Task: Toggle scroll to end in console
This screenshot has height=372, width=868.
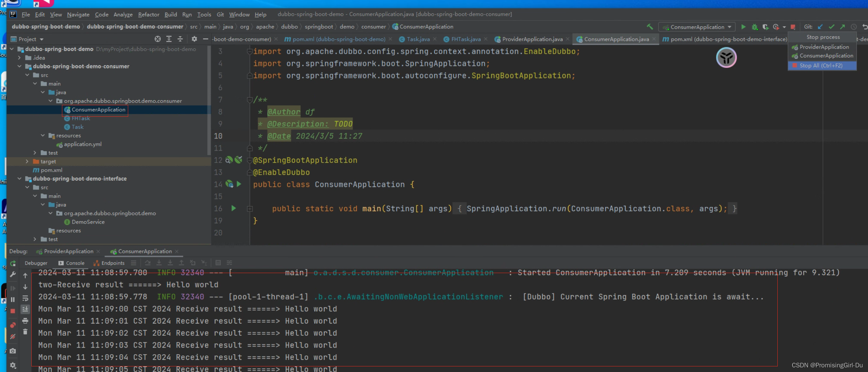Action: coord(25,309)
